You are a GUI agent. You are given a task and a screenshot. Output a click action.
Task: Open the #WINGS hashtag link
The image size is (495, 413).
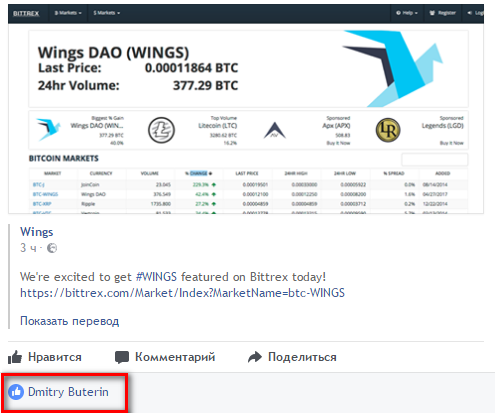[156, 277]
